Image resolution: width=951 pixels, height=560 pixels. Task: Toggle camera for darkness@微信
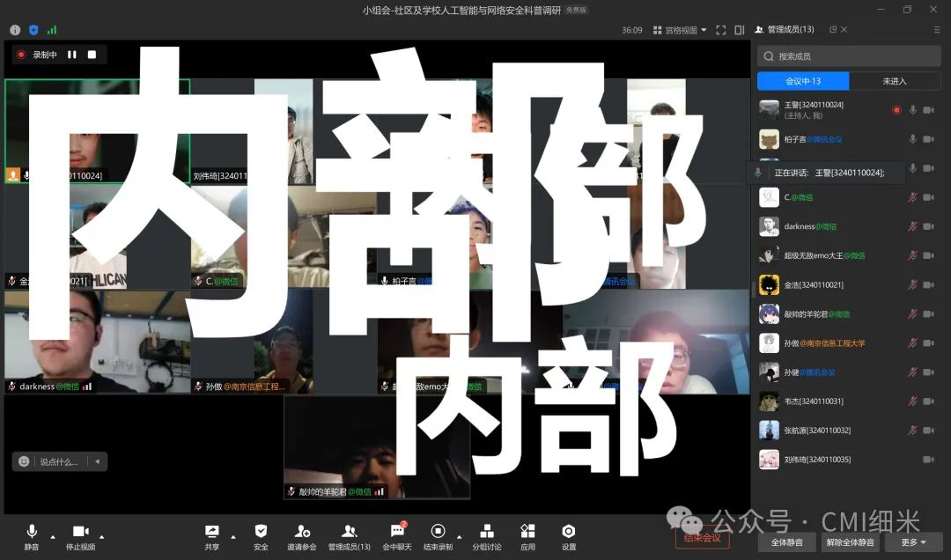pos(929,226)
